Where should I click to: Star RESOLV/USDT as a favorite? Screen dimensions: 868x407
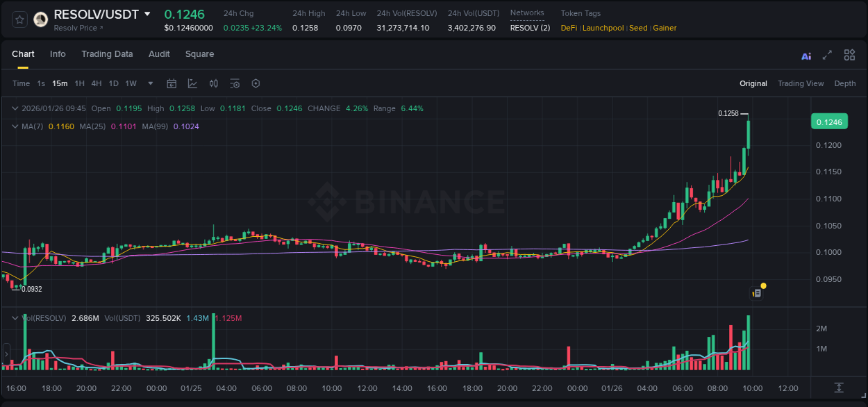[x=19, y=19]
